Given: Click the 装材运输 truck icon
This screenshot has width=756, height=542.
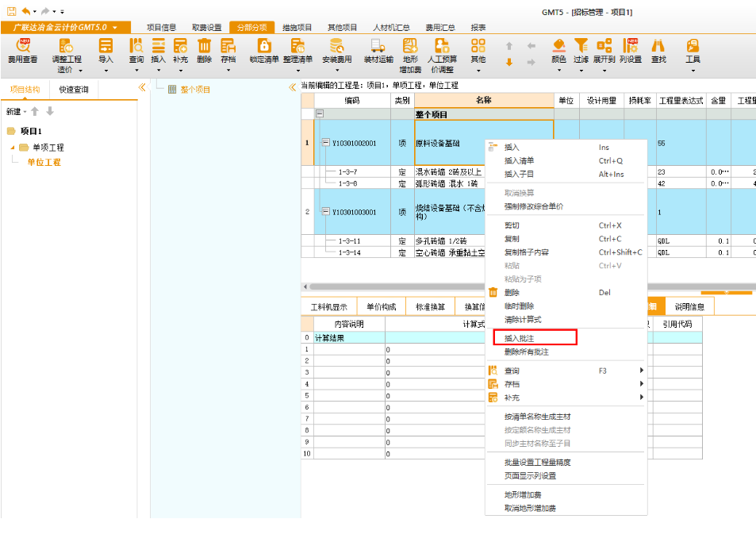Looking at the screenshot, I should [x=378, y=49].
